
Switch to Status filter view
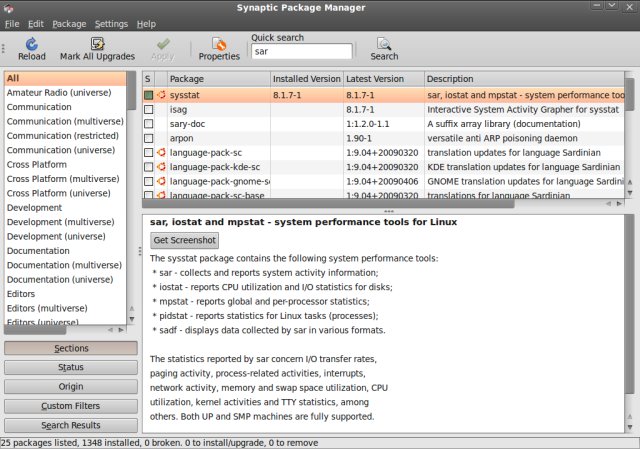click(71, 367)
